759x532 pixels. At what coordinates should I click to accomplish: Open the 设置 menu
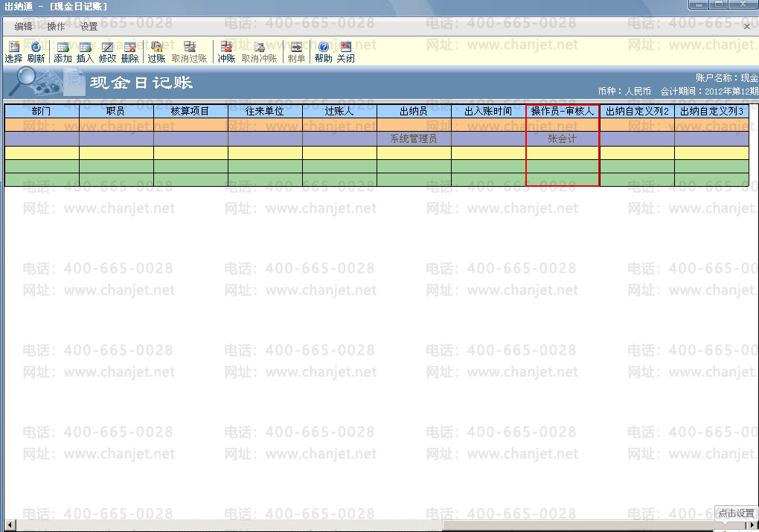[x=89, y=27]
